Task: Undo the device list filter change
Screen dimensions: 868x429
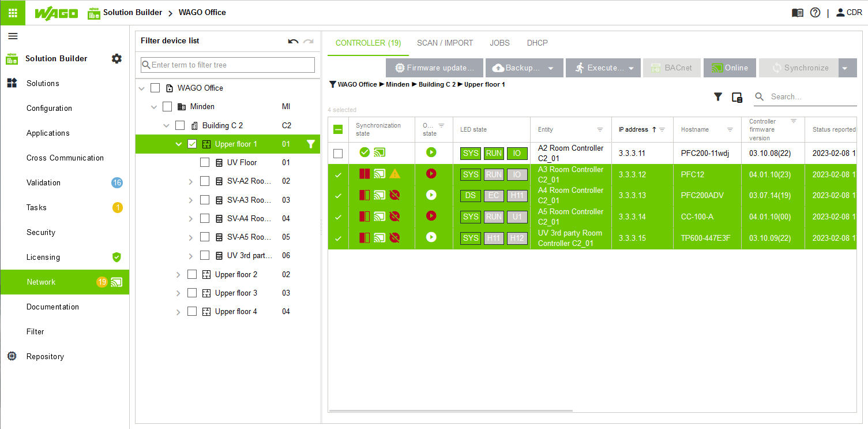Action: 293,41
